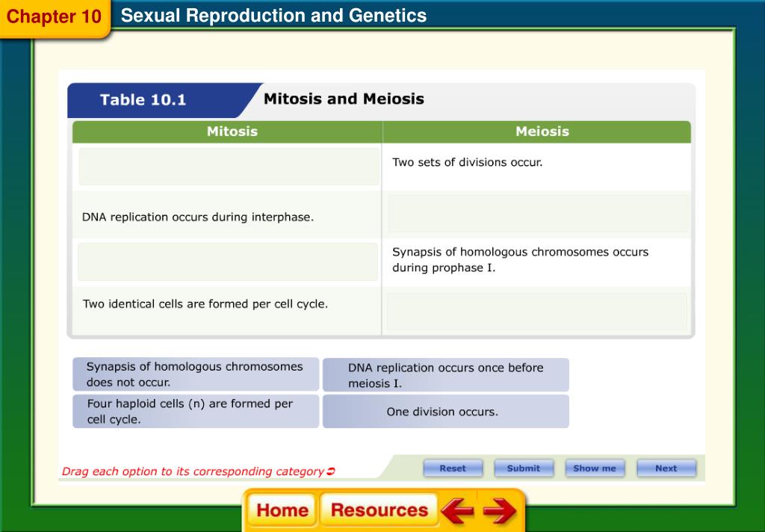Click the Show me button
The height and width of the screenshot is (532, 765).
595,468
